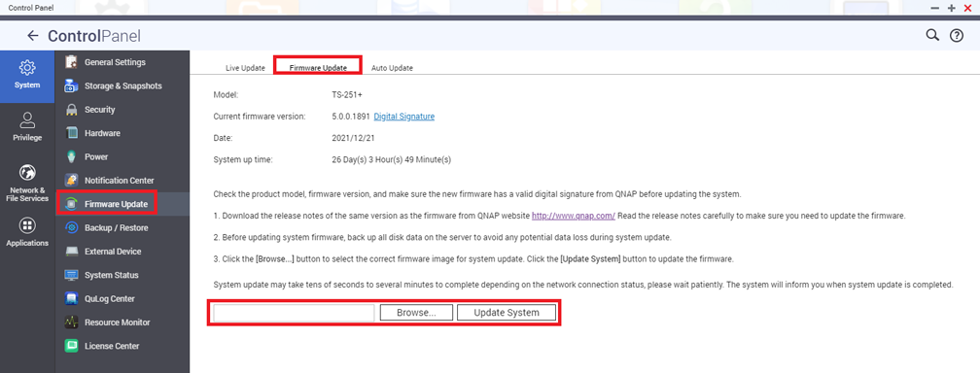
Task: Open the Applications category icon
Action: click(27, 225)
